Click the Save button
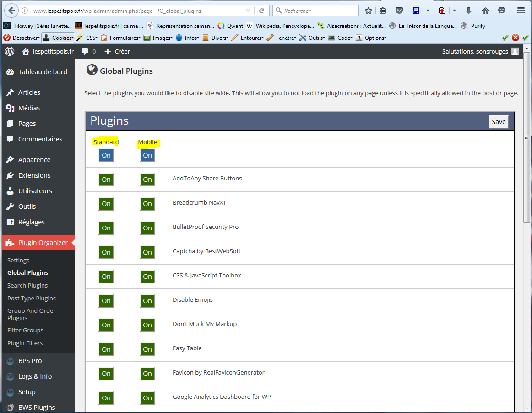Viewport: 532px width, 413px height. pos(499,121)
